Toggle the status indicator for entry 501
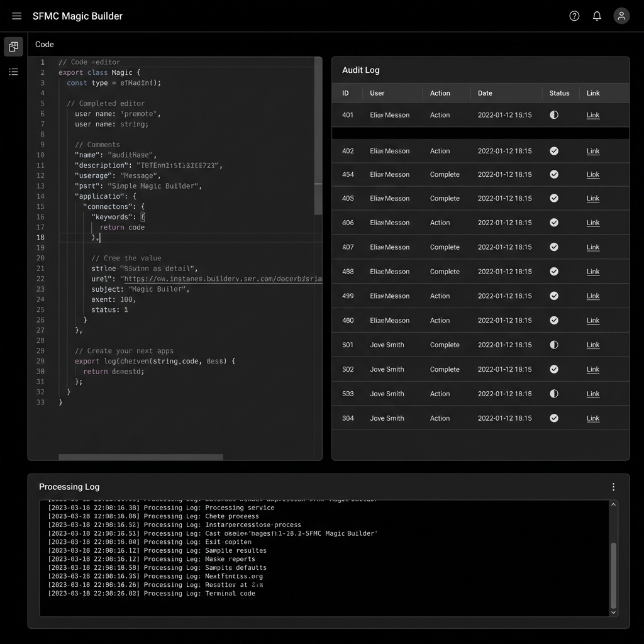 (554, 345)
